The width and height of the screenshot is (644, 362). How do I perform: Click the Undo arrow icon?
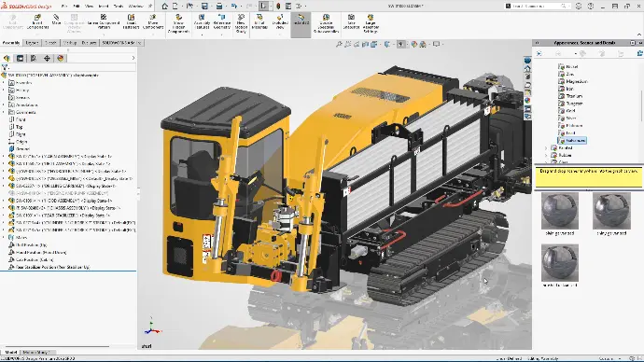(x=233, y=7)
